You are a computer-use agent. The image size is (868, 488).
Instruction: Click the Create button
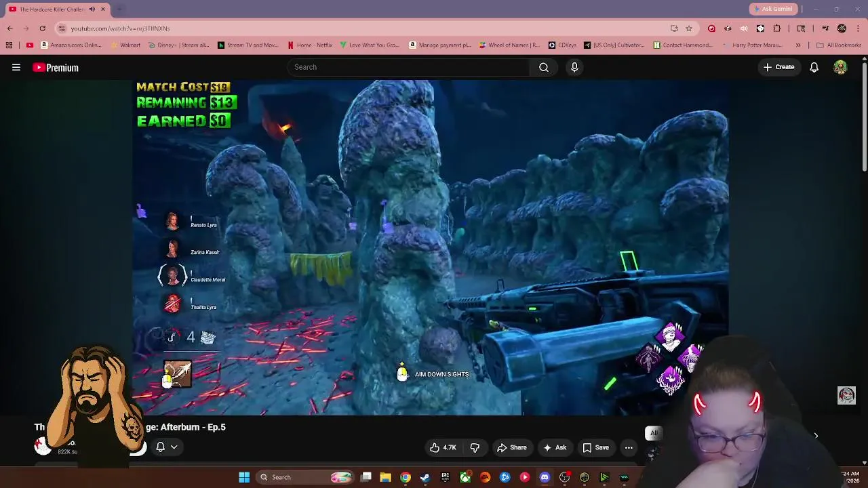coord(778,67)
